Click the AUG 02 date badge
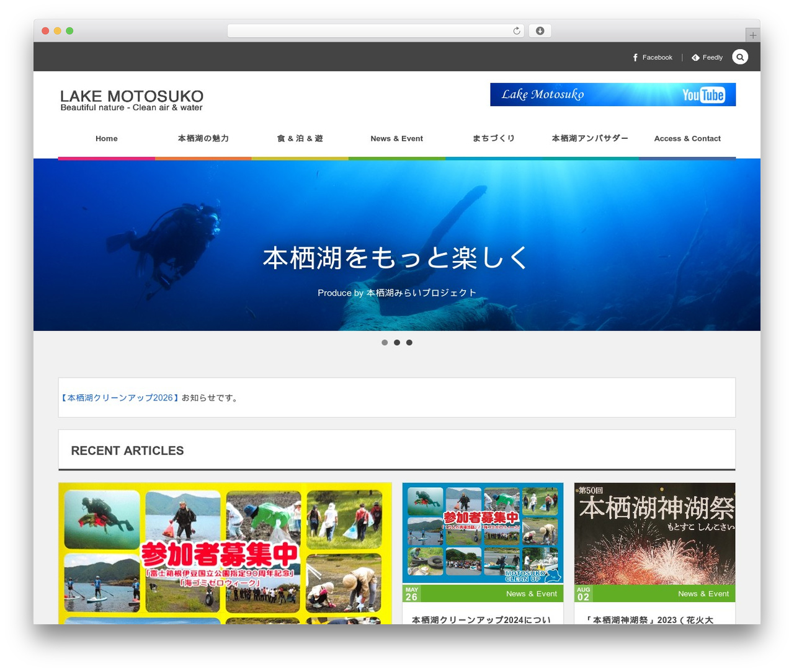The image size is (794, 672). click(x=584, y=593)
